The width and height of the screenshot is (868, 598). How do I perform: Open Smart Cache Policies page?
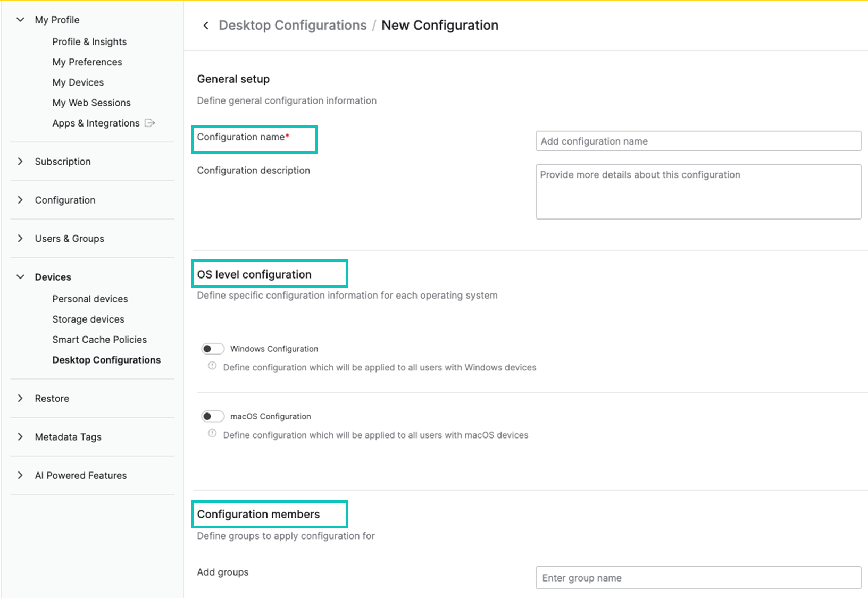(x=99, y=339)
